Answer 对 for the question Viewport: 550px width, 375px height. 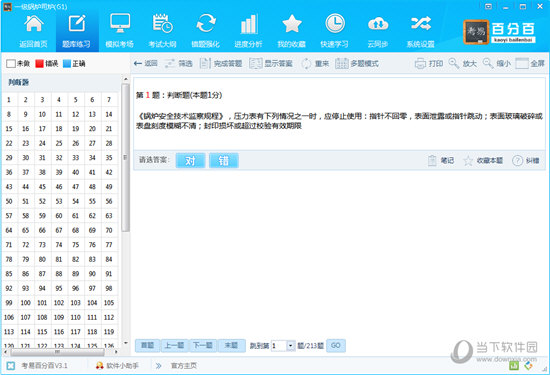click(x=190, y=160)
